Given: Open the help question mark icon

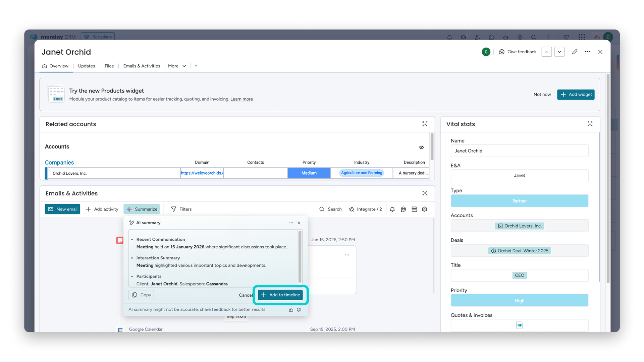Looking at the screenshot, I should coord(548,37).
